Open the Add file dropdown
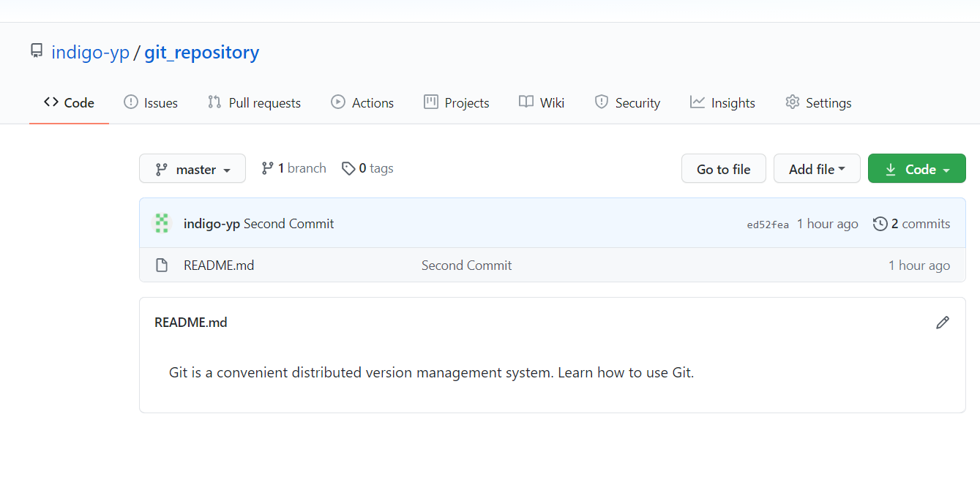Screen dimensions: 980x482 click(x=817, y=169)
